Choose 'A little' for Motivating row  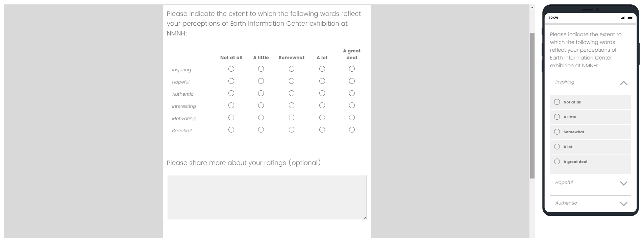(261, 118)
